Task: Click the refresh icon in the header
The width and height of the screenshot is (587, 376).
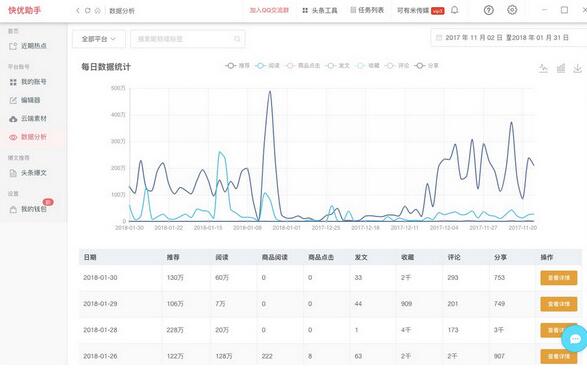Action: [88, 11]
